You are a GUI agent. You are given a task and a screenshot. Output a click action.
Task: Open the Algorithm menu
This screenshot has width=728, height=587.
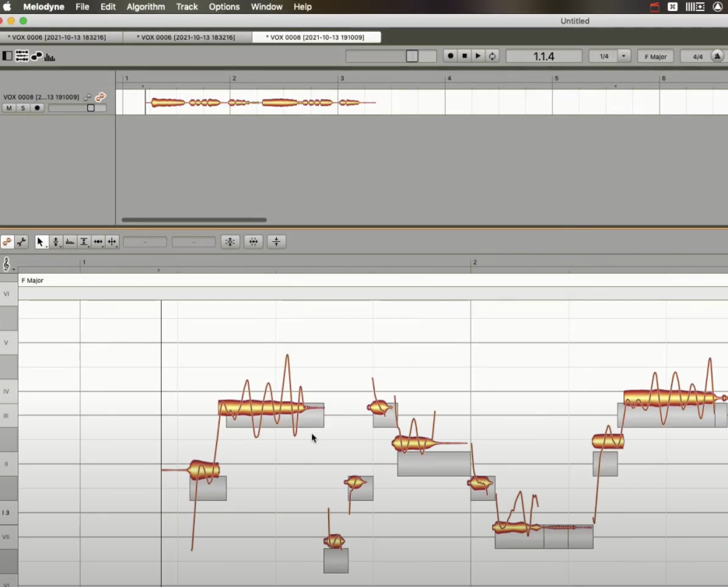click(145, 7)
